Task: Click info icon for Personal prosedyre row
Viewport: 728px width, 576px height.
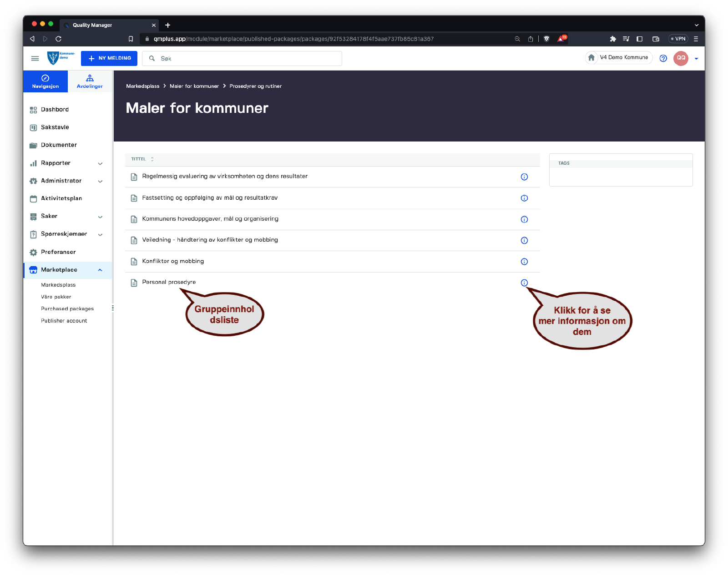Action: (524, 283)
